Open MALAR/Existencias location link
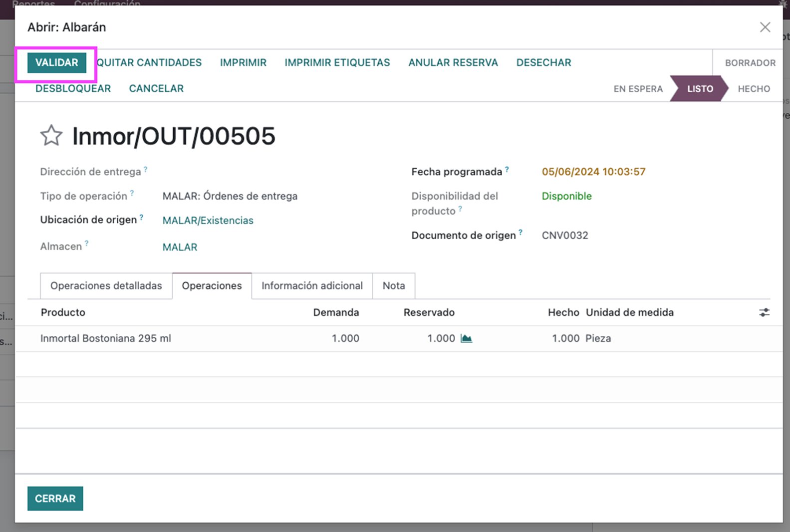The image size is (790, 532). click(x=208, y=221)
